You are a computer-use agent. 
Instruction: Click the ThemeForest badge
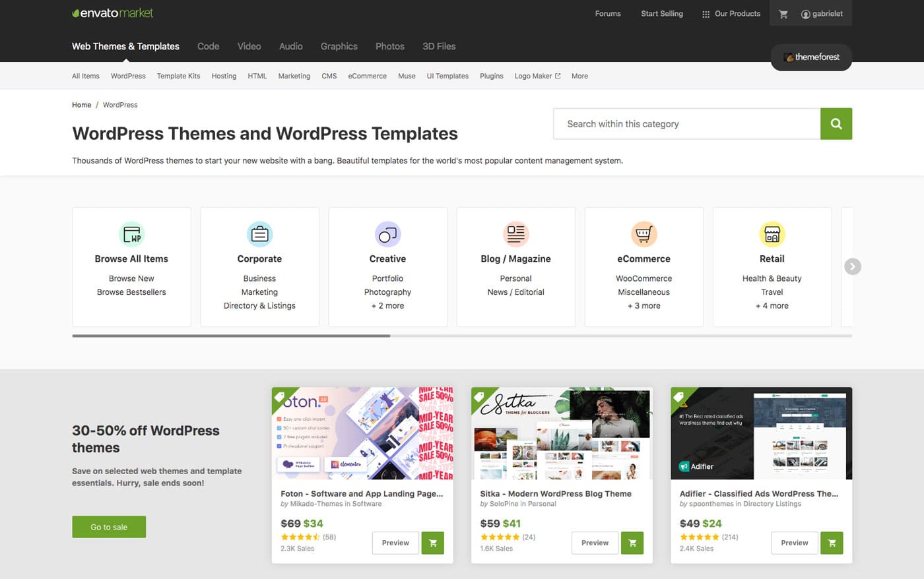point(811,57)
